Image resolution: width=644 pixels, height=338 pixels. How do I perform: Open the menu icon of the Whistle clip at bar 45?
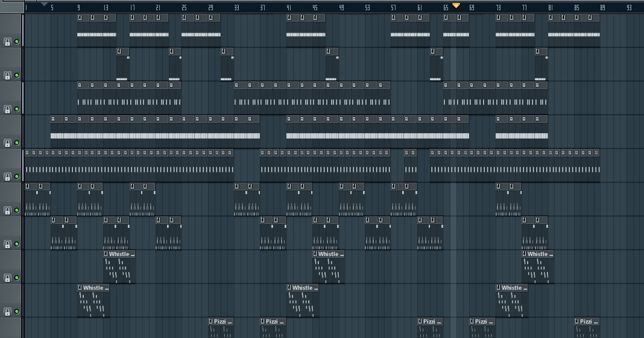[315, 254]
